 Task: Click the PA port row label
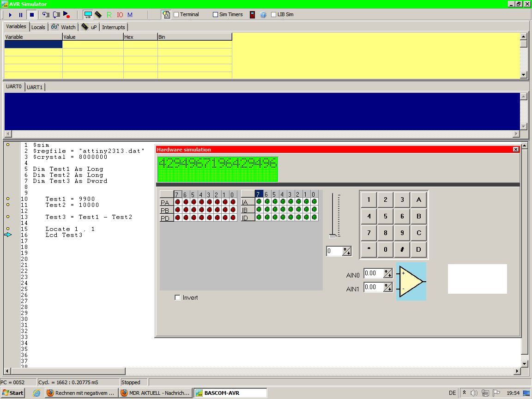(x=167, y=202)
